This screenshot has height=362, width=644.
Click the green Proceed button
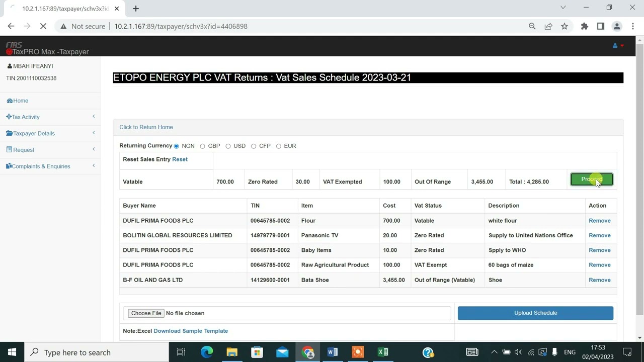[x=592, y=179]
